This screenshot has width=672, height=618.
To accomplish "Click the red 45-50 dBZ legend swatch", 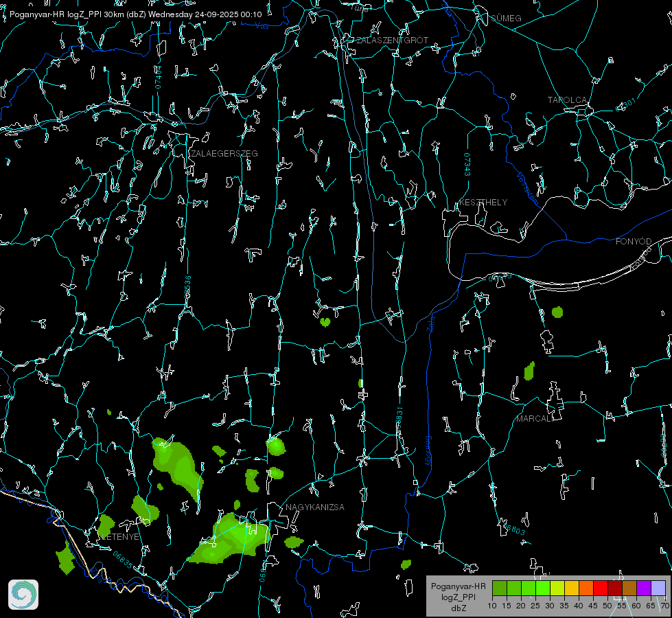I will (x=600, y=588).
